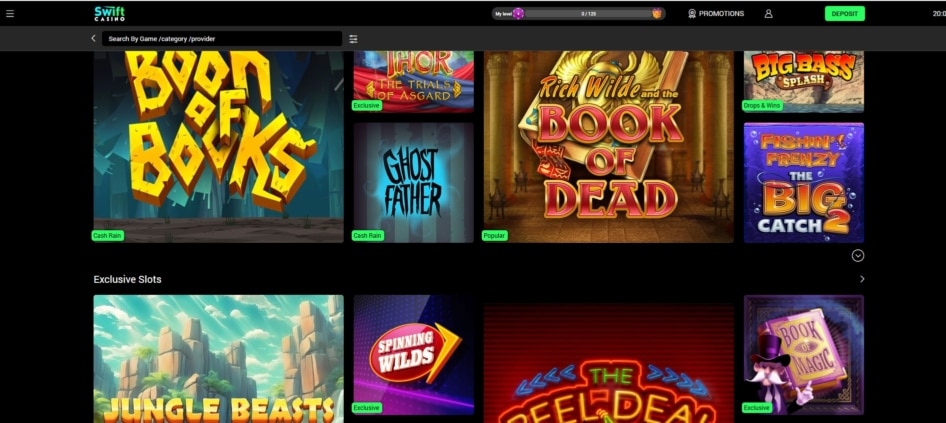Open the Spinning Wilds exclusive slot

[413, 350]
